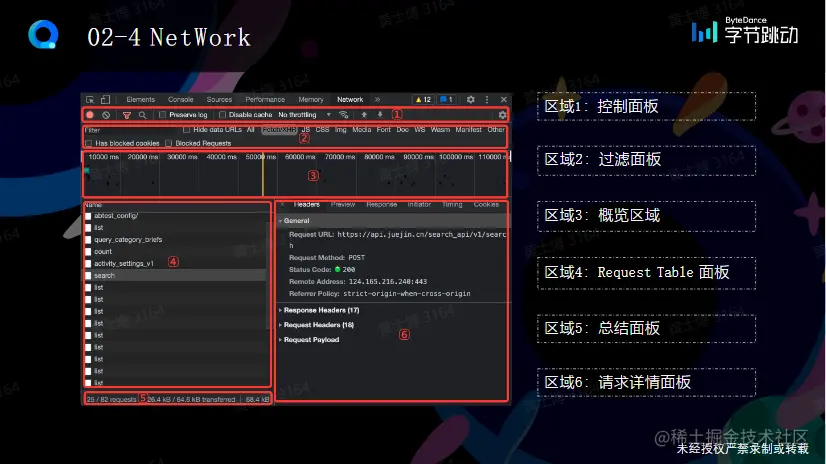Select the Headers tab in request details

tap(307, 204)
